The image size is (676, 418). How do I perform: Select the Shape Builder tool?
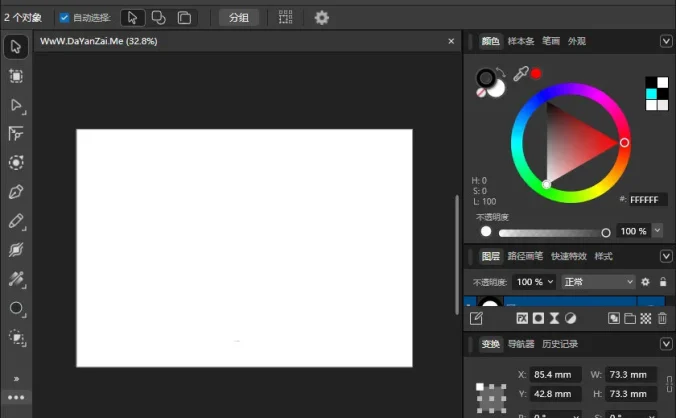(16, 250)
